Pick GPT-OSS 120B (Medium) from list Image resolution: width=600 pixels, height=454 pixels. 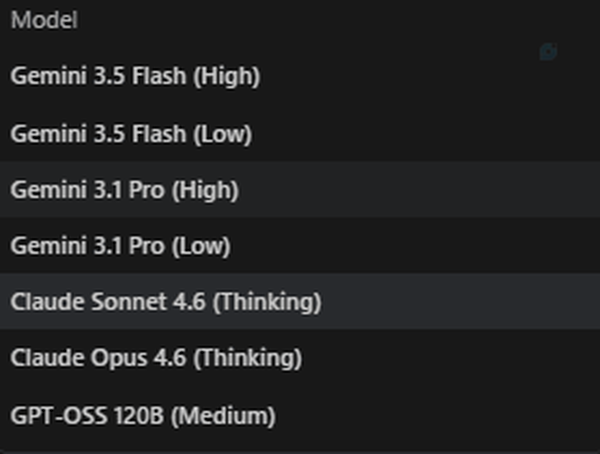[x=300, y=415]
